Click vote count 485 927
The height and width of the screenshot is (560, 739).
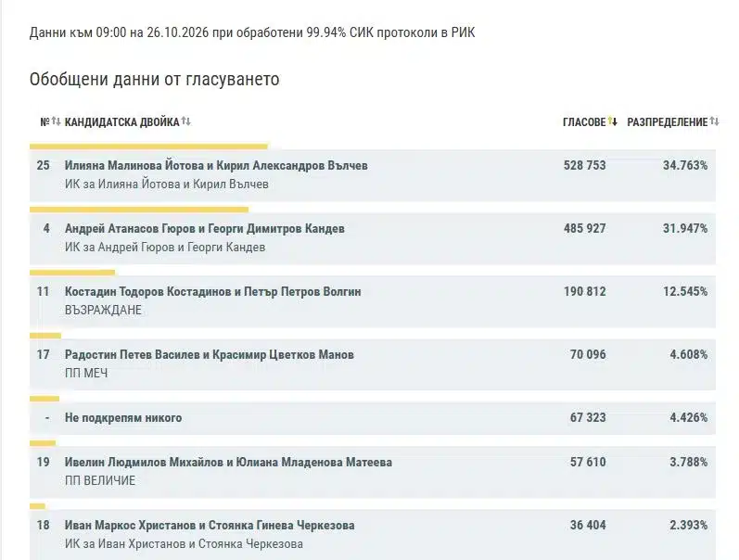[x=585, y=229]
